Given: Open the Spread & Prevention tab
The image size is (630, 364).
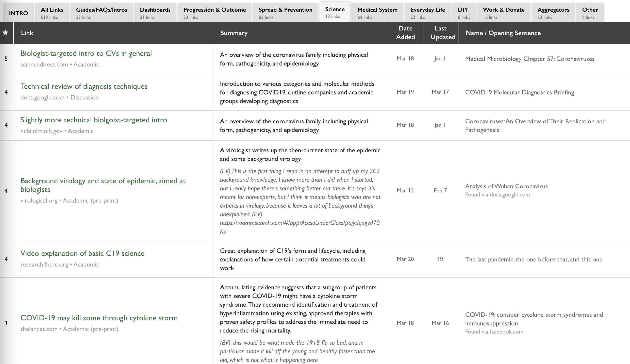Looking at the screenshot, I should (285, 13).
